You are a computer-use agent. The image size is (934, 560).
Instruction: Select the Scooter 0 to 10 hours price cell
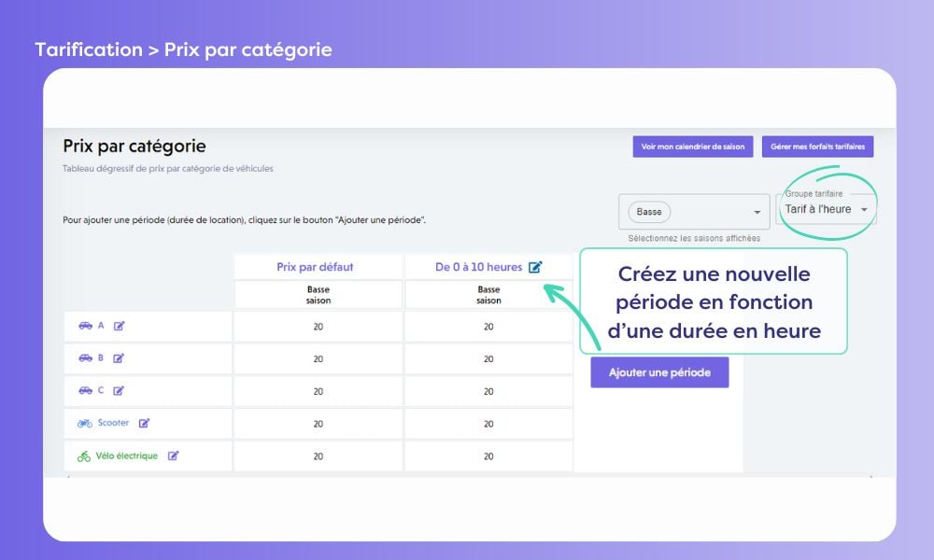click(488, 424)
